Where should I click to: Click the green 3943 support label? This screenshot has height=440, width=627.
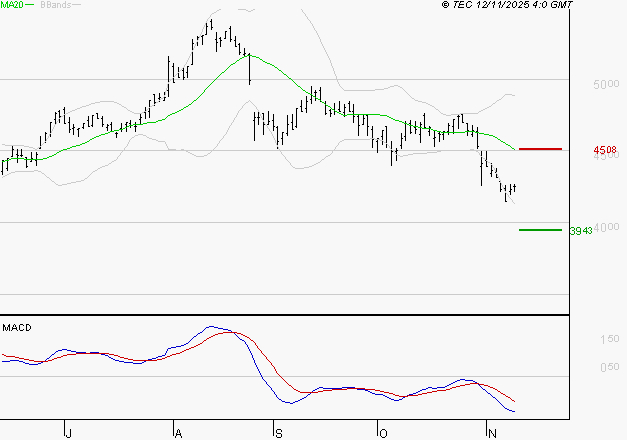pyautogui.click(x=581, y=231)
